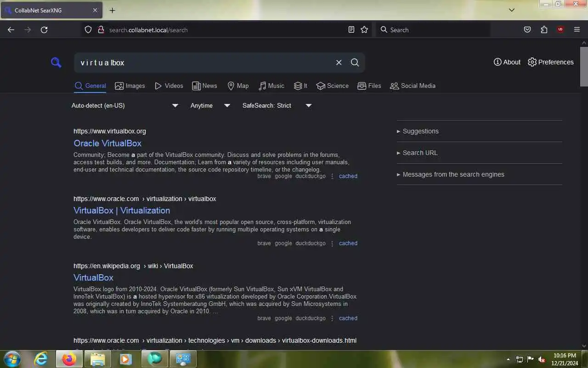
Task: Open the Windows Start menu
Action: [x=12, y=359]
